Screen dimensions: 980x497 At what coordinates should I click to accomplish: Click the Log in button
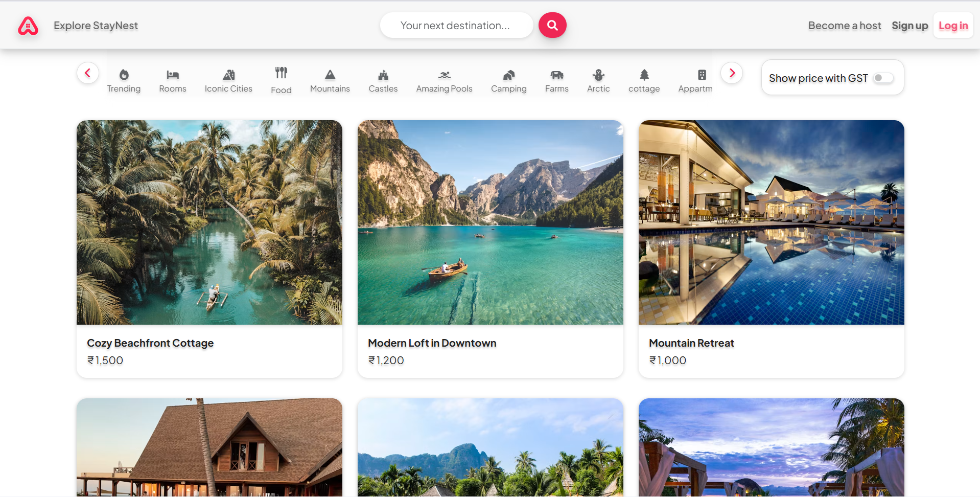953,26
